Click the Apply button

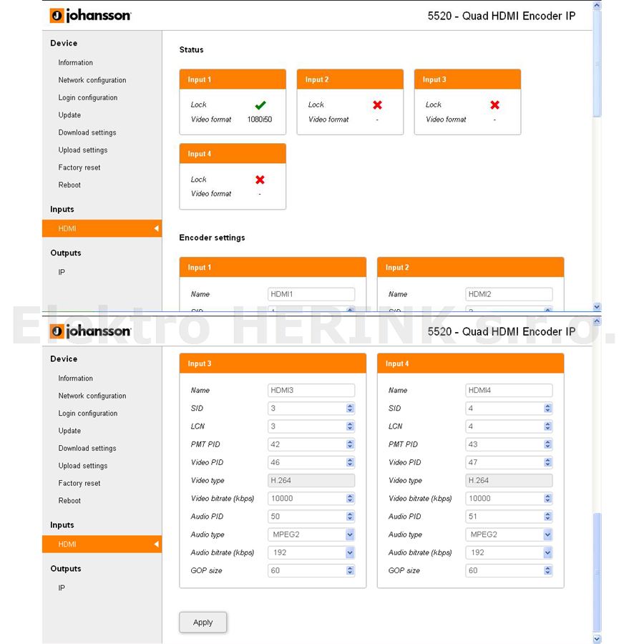[x=203, y=623]
